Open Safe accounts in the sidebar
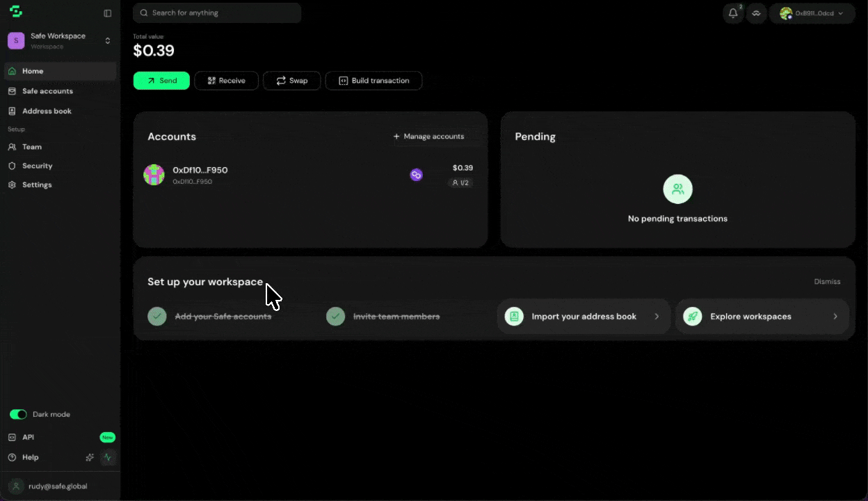The width and height of the screenshot is (868, 501). click(x=60, y=91)
